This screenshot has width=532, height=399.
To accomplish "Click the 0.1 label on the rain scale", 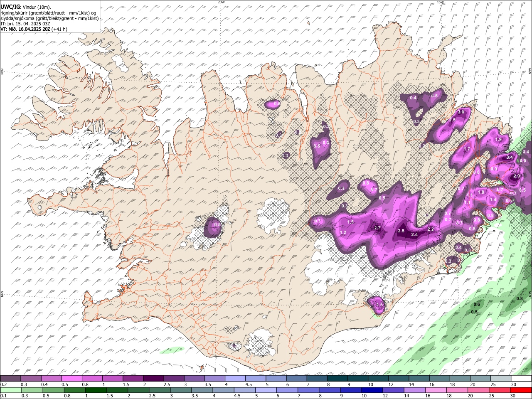I will click(x=3, y=396).
